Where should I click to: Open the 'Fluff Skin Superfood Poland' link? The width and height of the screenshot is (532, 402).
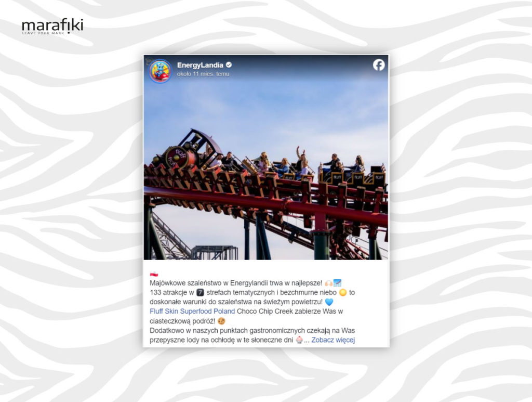(192, 312)
